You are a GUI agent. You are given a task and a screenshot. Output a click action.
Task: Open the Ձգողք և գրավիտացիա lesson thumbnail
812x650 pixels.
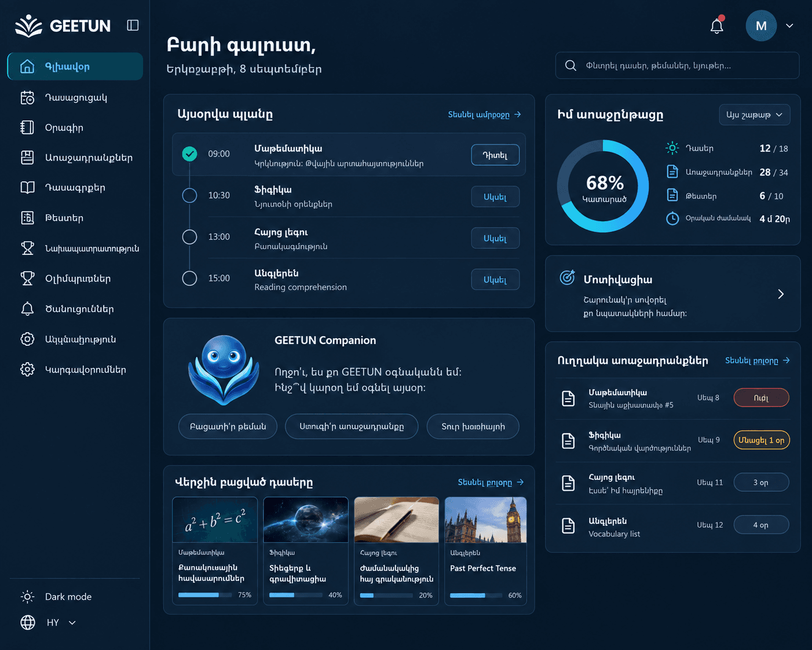tap(306, 520)
